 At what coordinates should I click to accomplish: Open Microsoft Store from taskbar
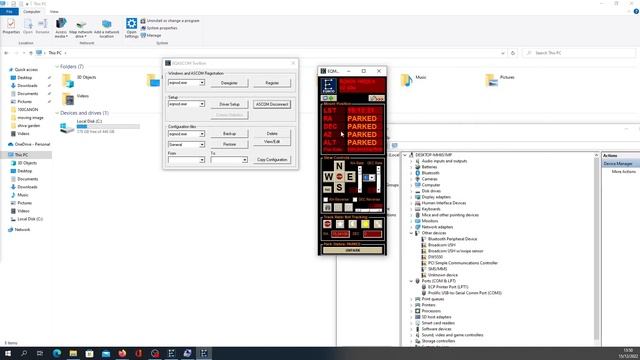pos(89,353)
